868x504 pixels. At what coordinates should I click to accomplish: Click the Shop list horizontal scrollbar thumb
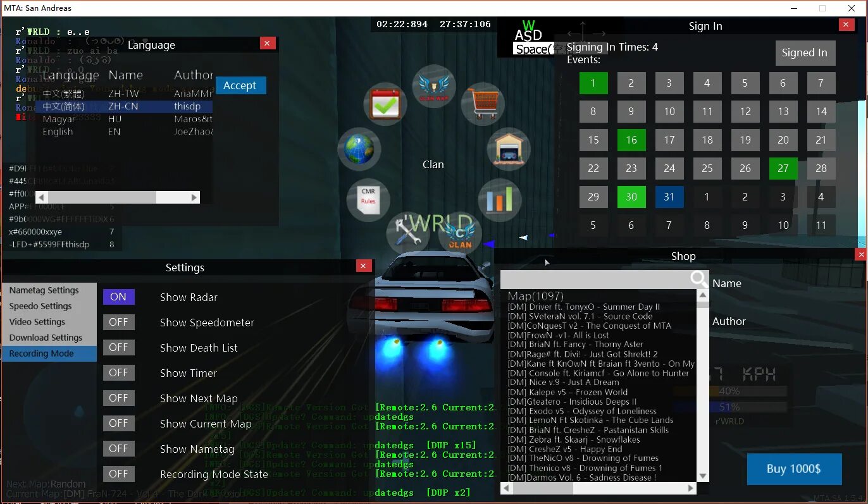(542, 489)
